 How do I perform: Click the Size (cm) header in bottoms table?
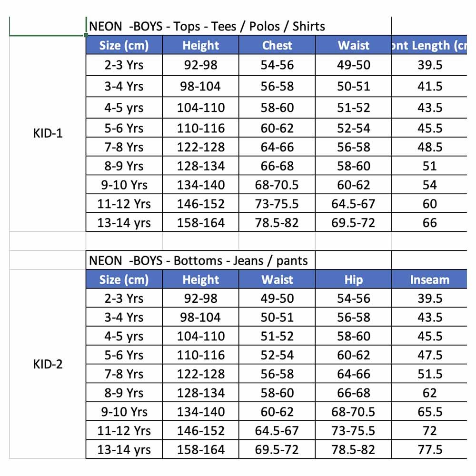pos(124,279)
